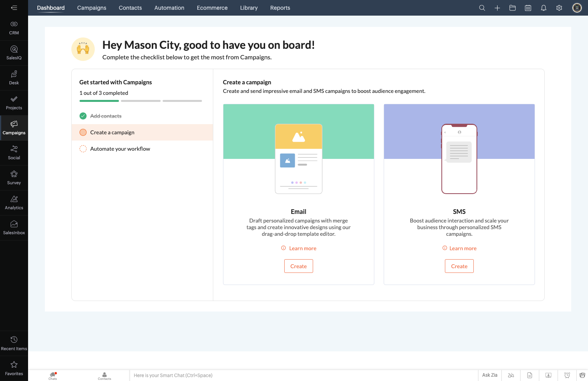The height and width of the screenshot is (381, 588).
Task: Open the notes document icon in bottom bar
Action: point(530,376)
